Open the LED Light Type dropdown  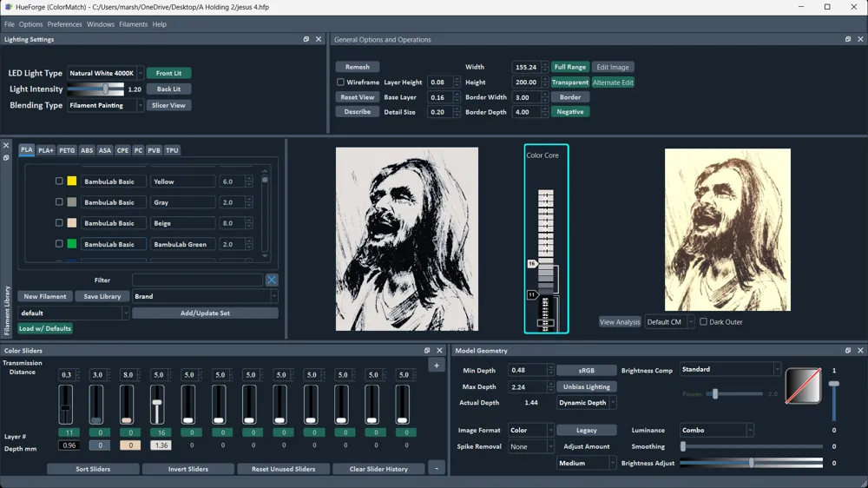pyautogui.click(x=105, y=73)
